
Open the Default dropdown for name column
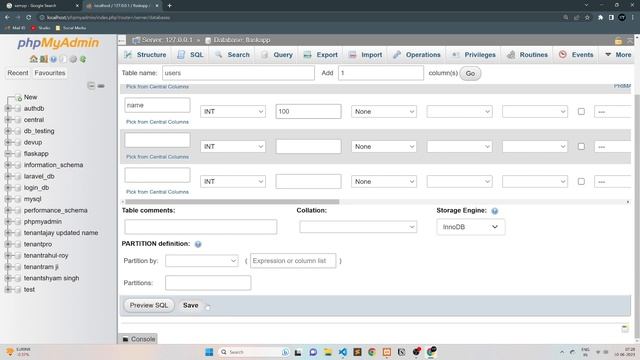[x=384, y=111]
